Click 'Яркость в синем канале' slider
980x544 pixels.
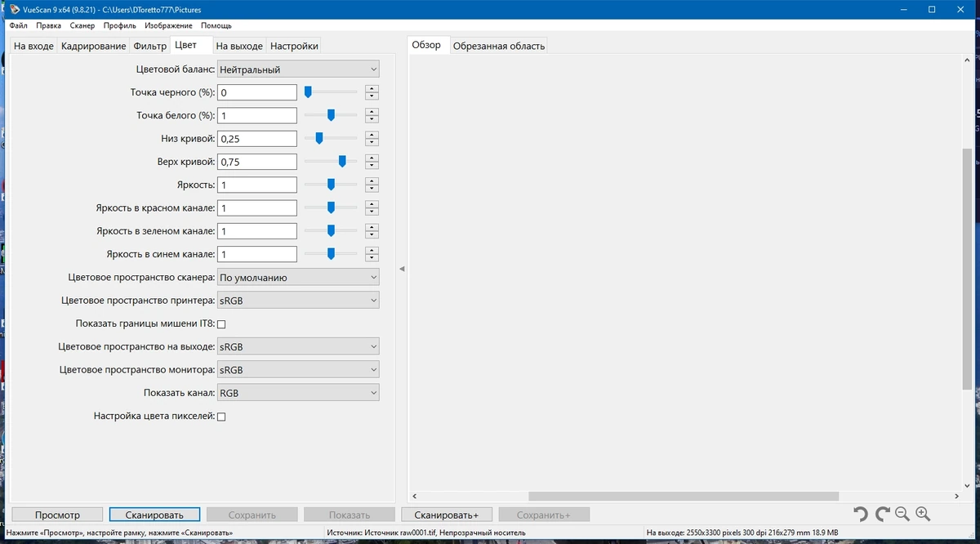pyautogui.click(x=331, y=254)
